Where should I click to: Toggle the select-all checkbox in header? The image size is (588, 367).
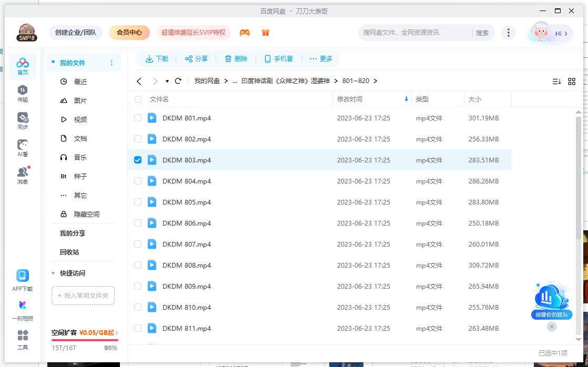pos(138,99)
